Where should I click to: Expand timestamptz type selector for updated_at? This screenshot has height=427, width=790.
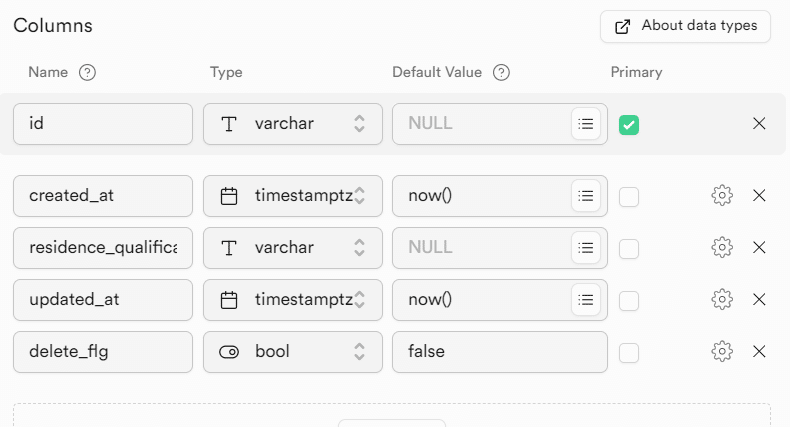click(292, 299)
